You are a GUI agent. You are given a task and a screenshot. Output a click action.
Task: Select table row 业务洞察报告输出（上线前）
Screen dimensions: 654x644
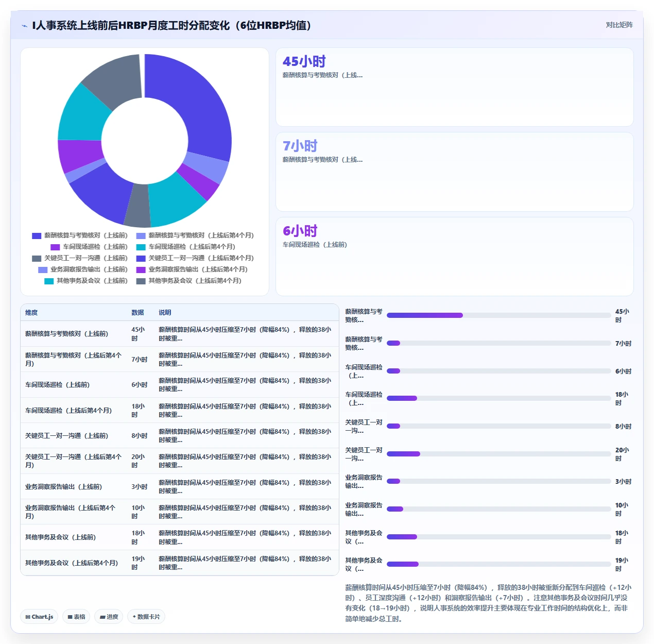(x=180, y=486)
